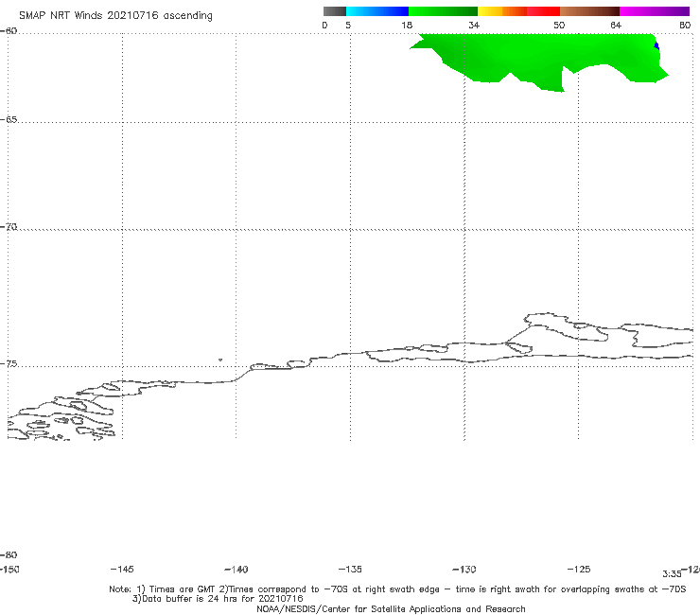Click the longitude label "-135"
Screen dimensions: 700x615
tap(350, 570)
